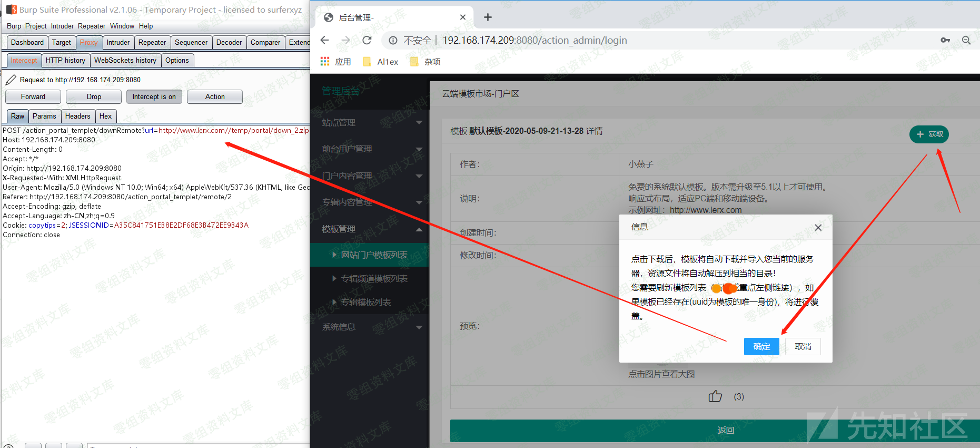Image resolution: width=980 pixels, height=448 pixels.
Task: Click the 确定 confirm button
Action: (x=761, y=346)
